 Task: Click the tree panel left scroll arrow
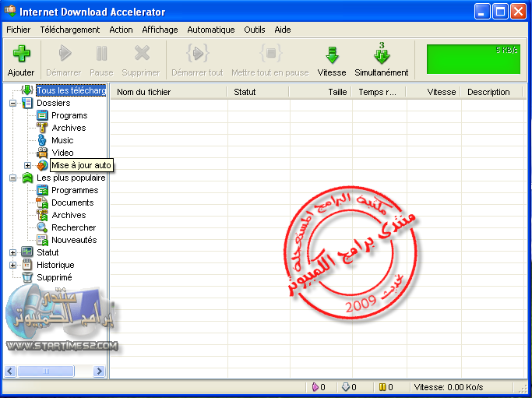10,371
